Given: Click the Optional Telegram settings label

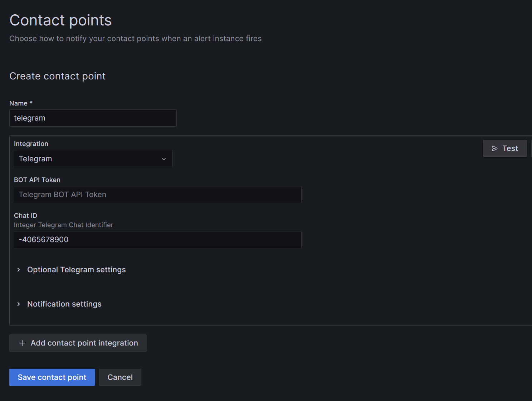Looking at the screenshot, I should click(76, 270).
